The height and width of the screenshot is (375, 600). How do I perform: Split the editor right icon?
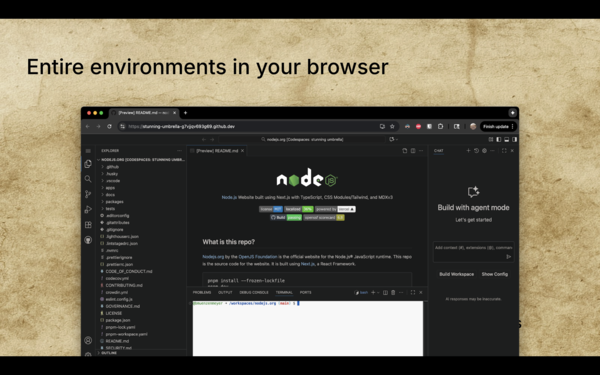point(413,151)
